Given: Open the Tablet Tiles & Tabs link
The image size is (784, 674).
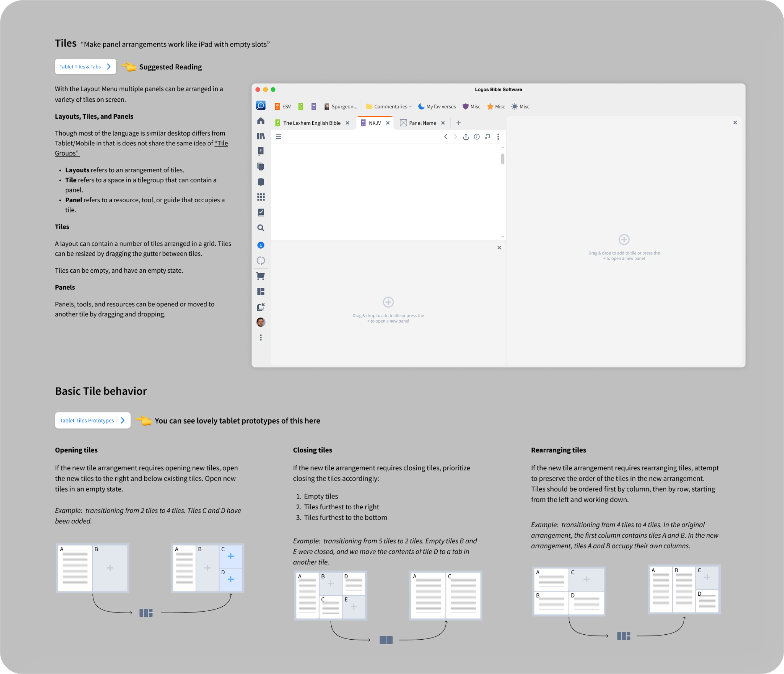Looking at the screenshot, I should click(x=80, y=67).
